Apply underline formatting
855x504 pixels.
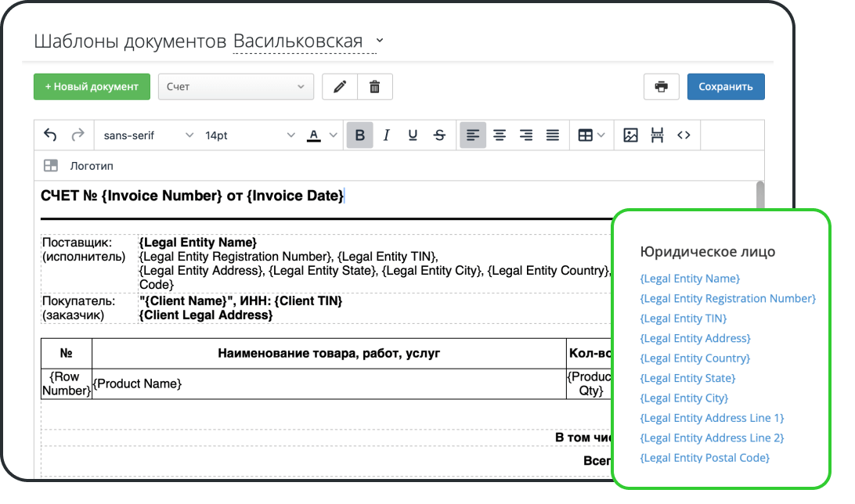[x=413, y=135]
